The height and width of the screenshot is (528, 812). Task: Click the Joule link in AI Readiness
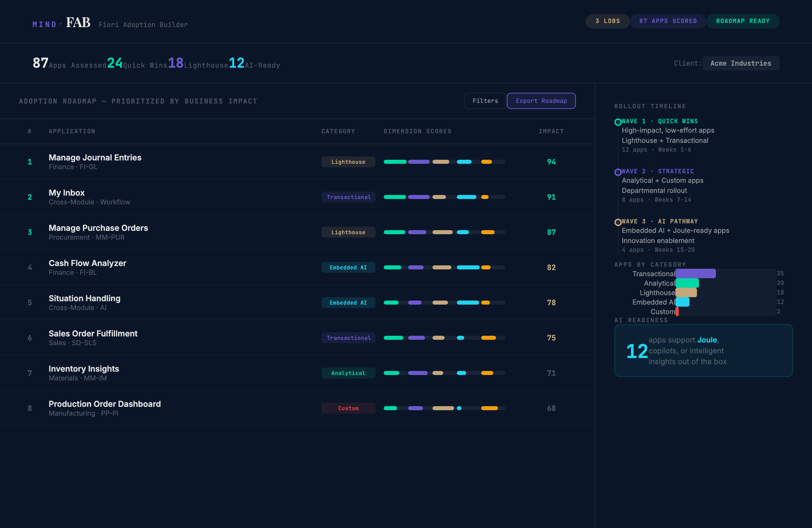[x=706, y=340]
